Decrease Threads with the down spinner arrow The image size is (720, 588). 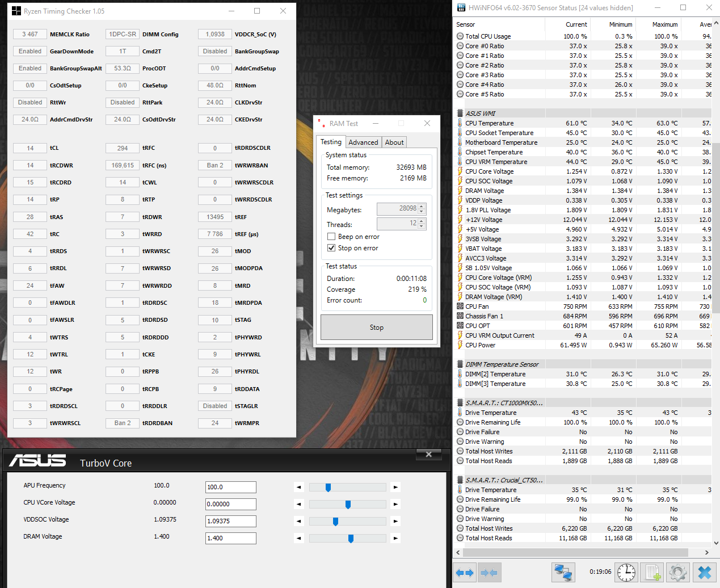pyautogui.click(x=422, y=227)
